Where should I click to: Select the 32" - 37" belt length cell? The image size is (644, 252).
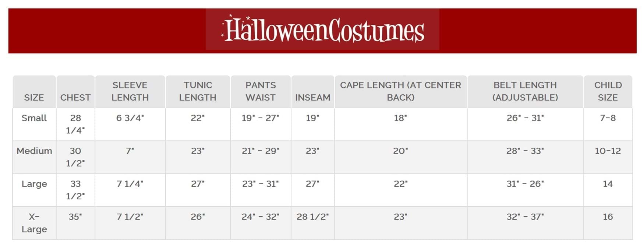click(525, 217)
